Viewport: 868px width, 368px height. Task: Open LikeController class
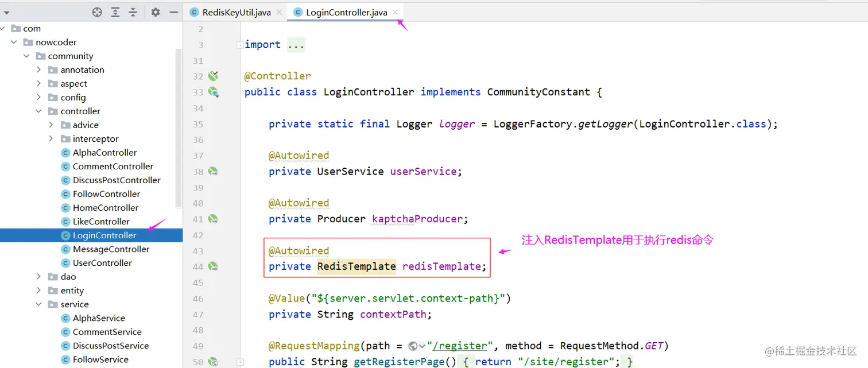101,221
